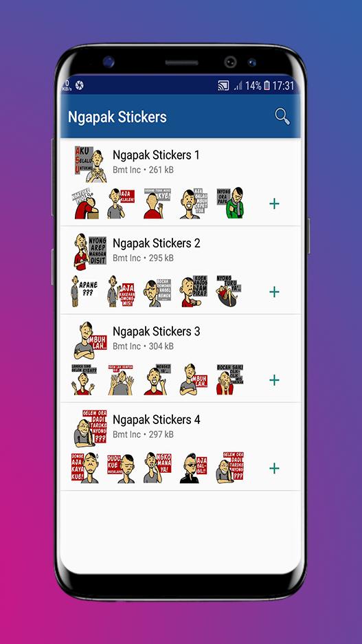
Task: Select the DONGO AJA KAYA KUE sticker
Action: tap(84, 468)
